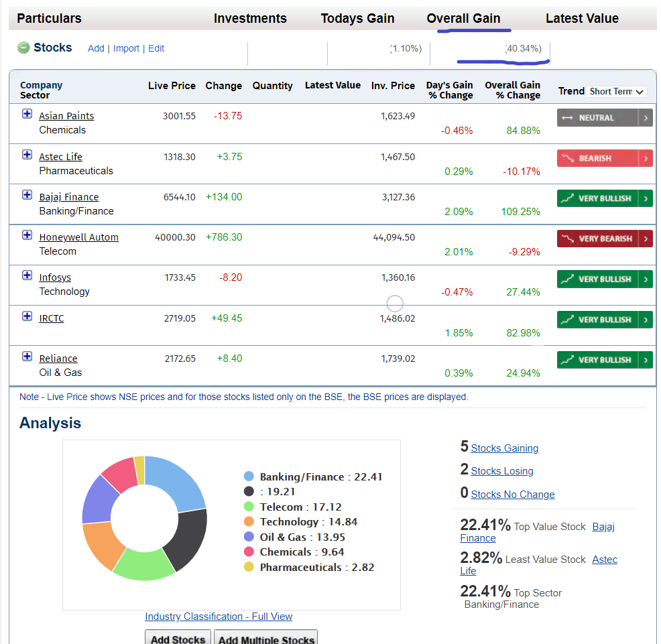661x644 pixels.
Task: Click the Add Stocks button
Action: pos(178,638)
